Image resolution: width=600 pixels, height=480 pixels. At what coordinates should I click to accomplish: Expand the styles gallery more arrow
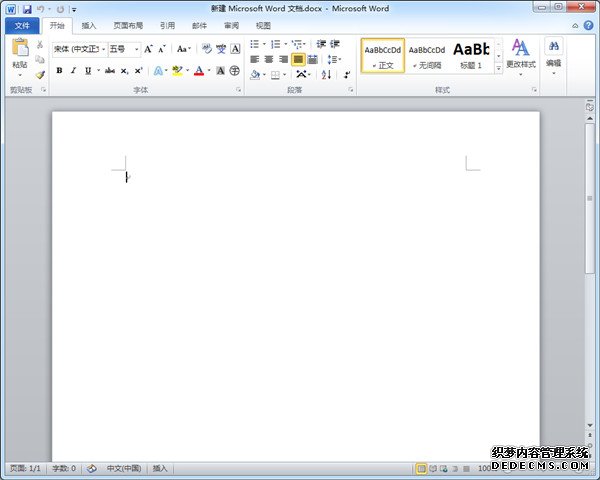[x=499, y=69]
